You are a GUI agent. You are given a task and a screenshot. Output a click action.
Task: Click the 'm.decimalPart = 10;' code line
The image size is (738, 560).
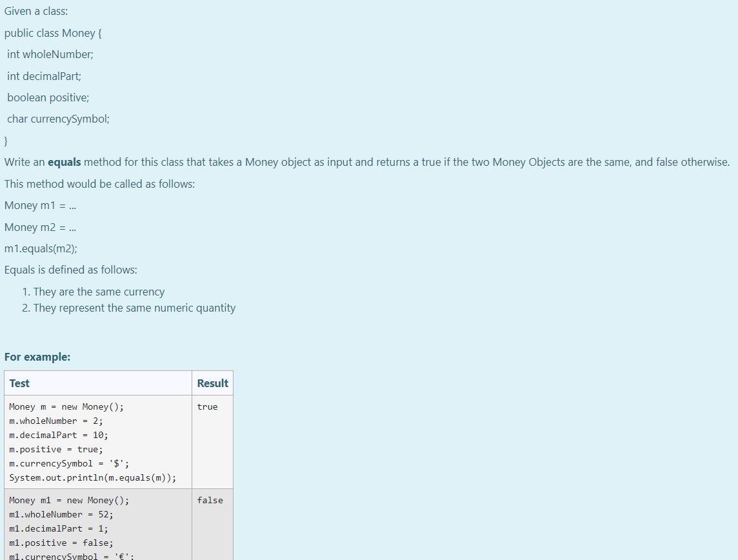point(58,435)
